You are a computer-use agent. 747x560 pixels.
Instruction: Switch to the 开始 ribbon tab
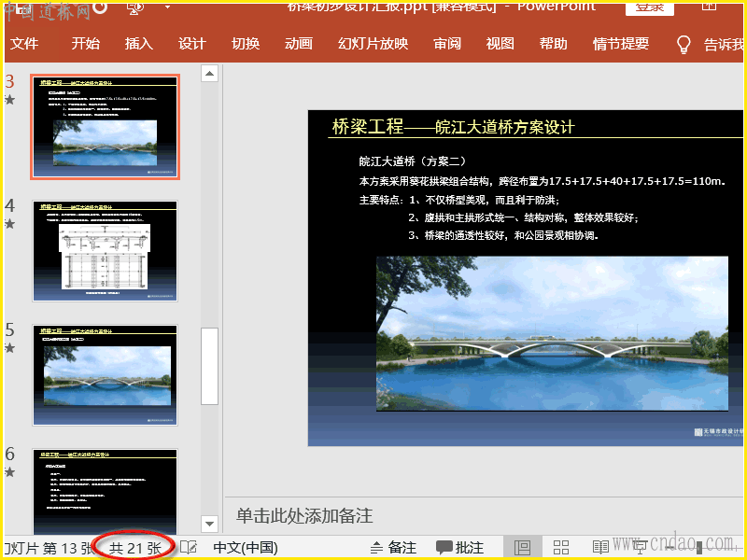point(85,44)
